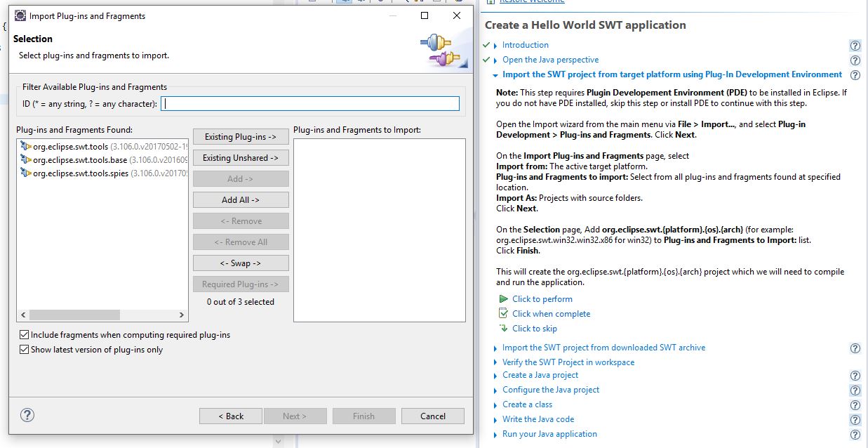Screen dimensions: 868x448
Task: Click plug-in icon beside org.eclipse.swt.tools.spies
Action: (x=26, y=173)
